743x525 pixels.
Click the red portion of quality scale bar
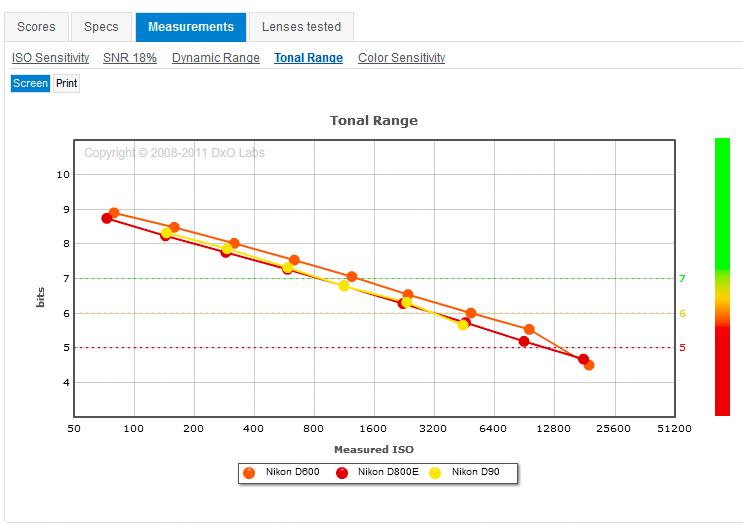tap(722, 371)
